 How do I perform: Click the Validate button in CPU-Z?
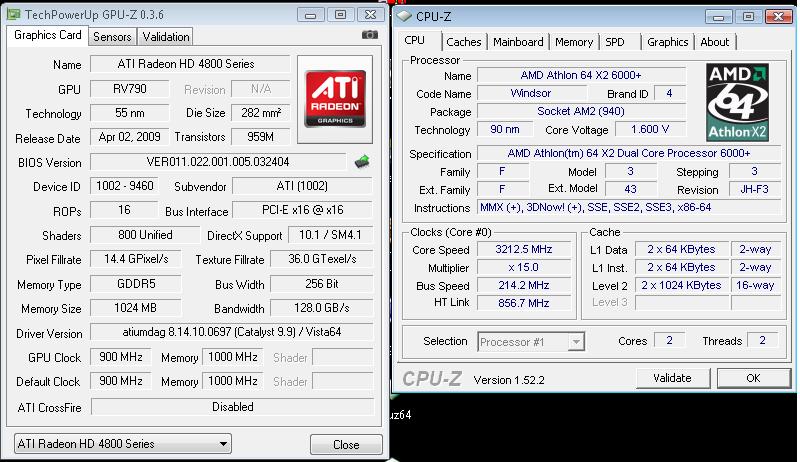click(x=672, y=378)
